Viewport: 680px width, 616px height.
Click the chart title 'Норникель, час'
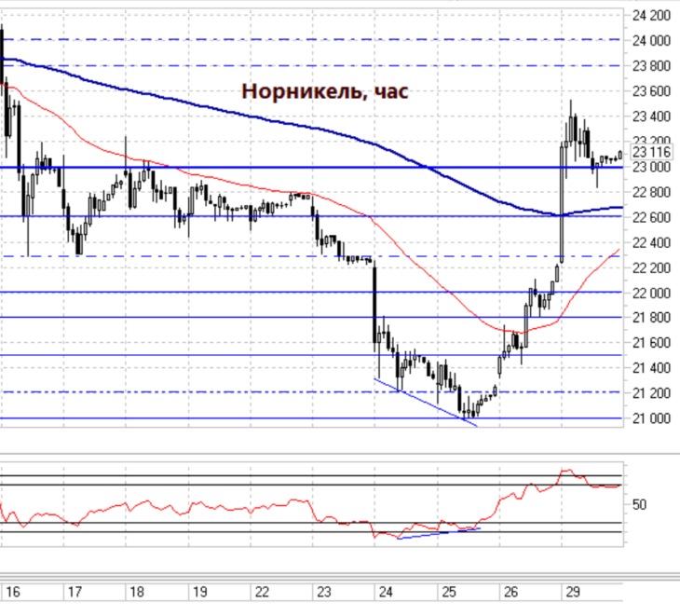coord(325,91)
